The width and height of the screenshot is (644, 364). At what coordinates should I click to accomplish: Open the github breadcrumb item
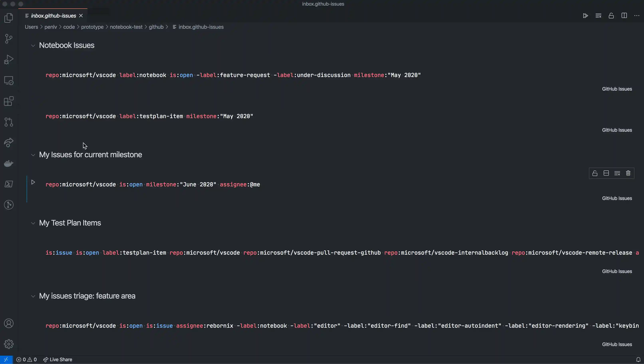tap(156, 27)
